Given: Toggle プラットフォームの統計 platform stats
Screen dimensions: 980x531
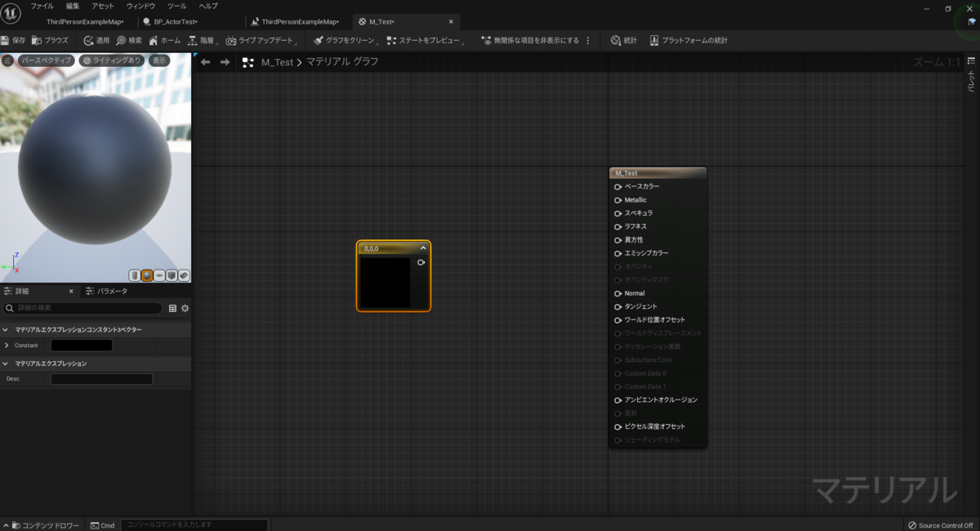Looking at the screenshot, I should 688,40.
